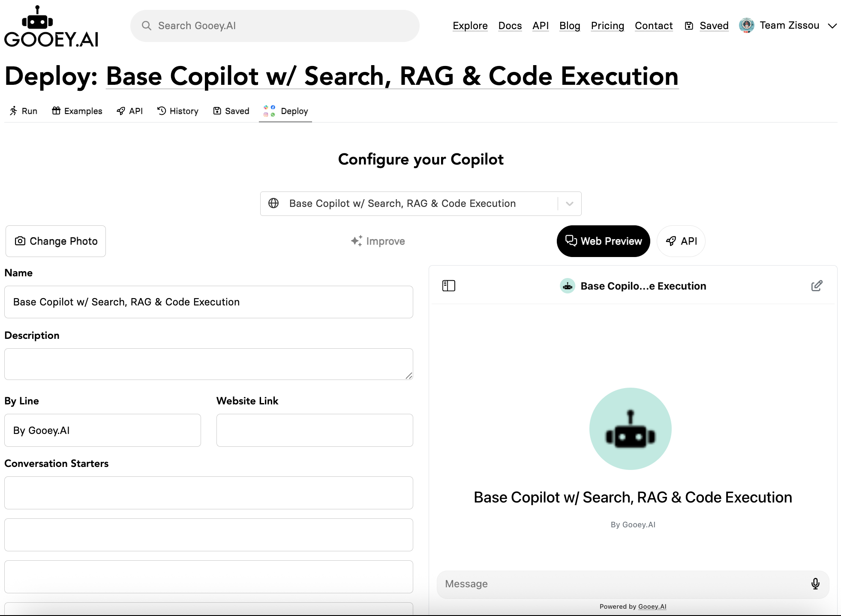Open the Examples tab
This screenshot has width=841, height=616.
tap(77, 111)
